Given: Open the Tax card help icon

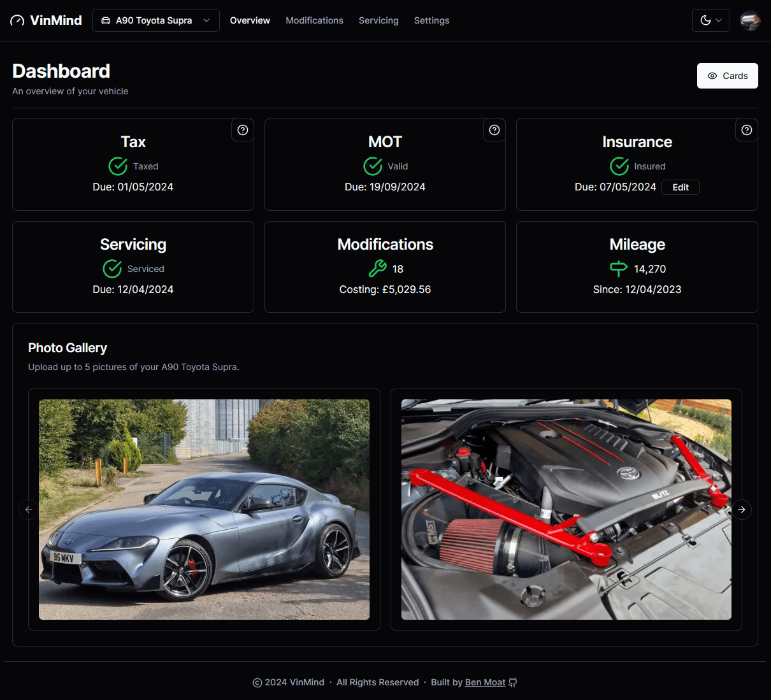Looking at the screenshot, I should [x=243, y=130].
